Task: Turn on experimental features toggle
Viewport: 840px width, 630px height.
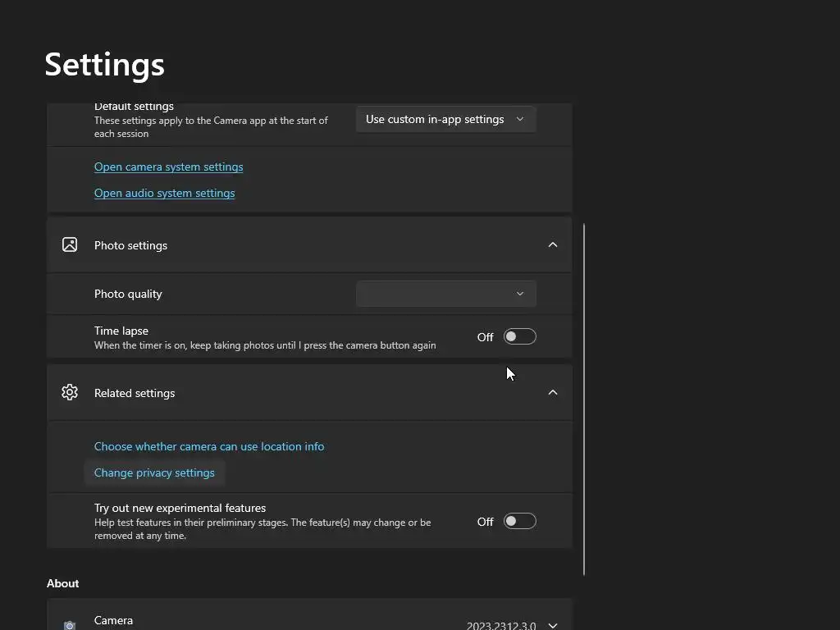Action: (519, 521)
